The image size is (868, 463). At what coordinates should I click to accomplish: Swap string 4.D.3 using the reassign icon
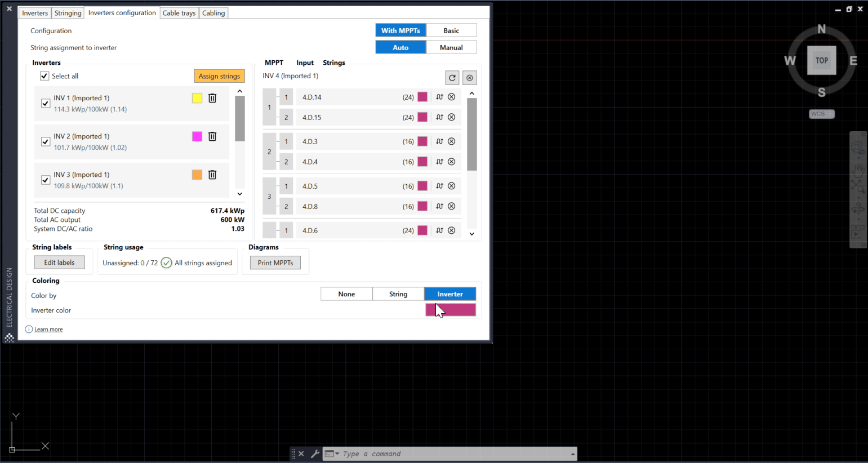439,141
